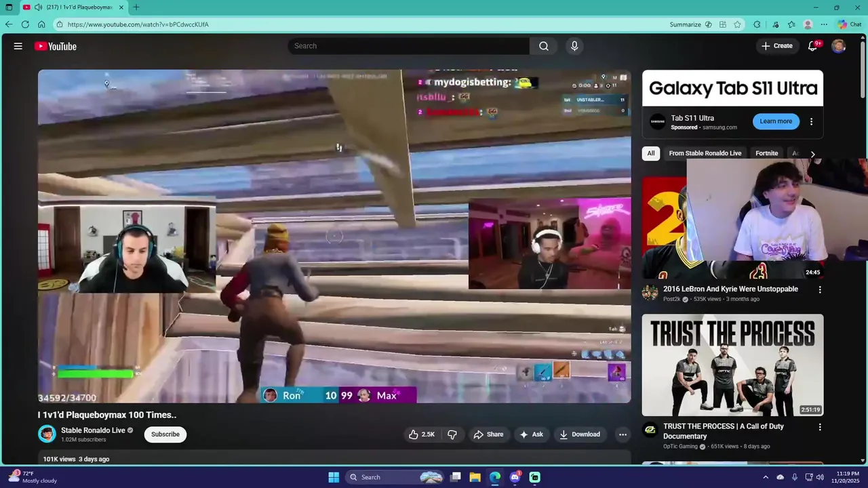Dislike the video with thumbs down
This screenshot has height=488, width=868.
click(x=452, y=434)
